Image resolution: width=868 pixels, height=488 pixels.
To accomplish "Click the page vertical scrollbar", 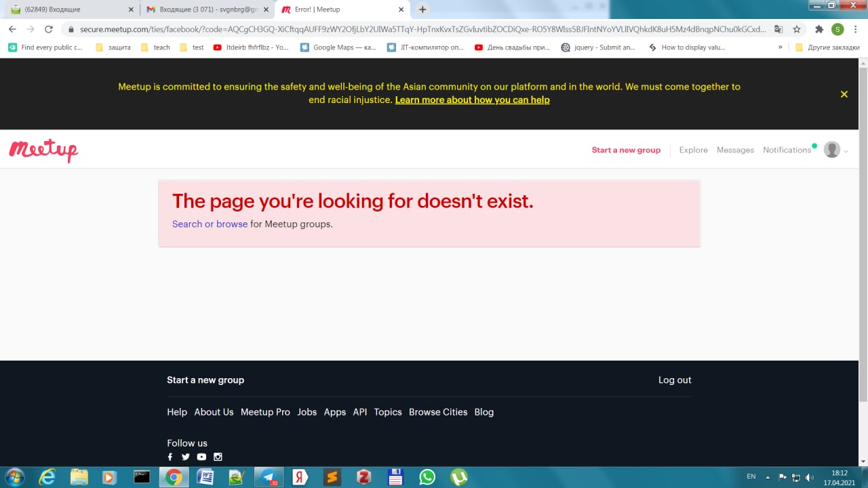I will pyautogui.click(x=863, y=234).
